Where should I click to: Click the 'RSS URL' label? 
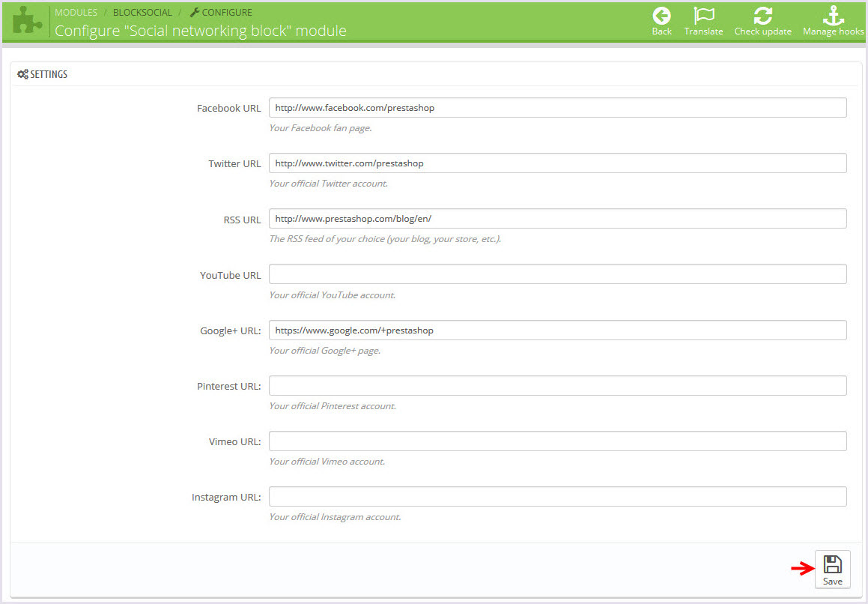[242, 220]
